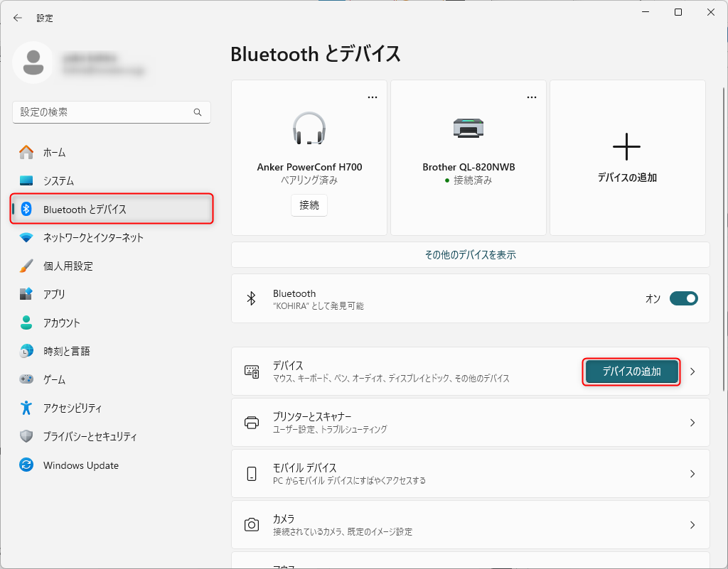Click the Bluetooth とデバイス page heading

[315, 54]
